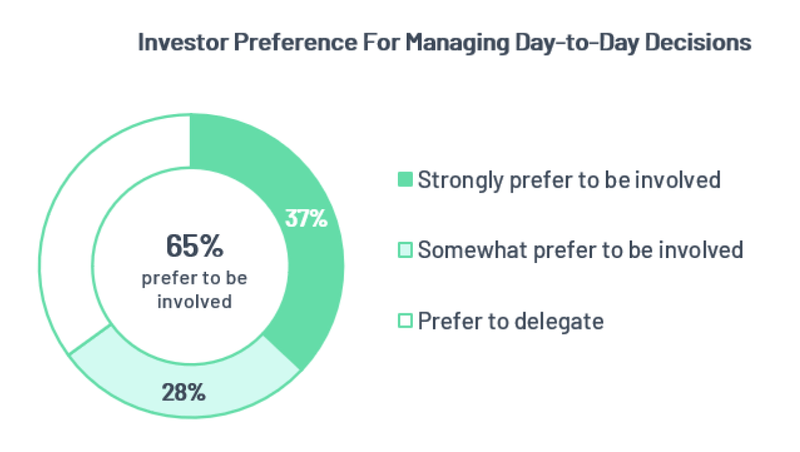Select the 'Somewhat prefer to be involved' legend text
800x452 pixels.
click(x=580, y=250)
